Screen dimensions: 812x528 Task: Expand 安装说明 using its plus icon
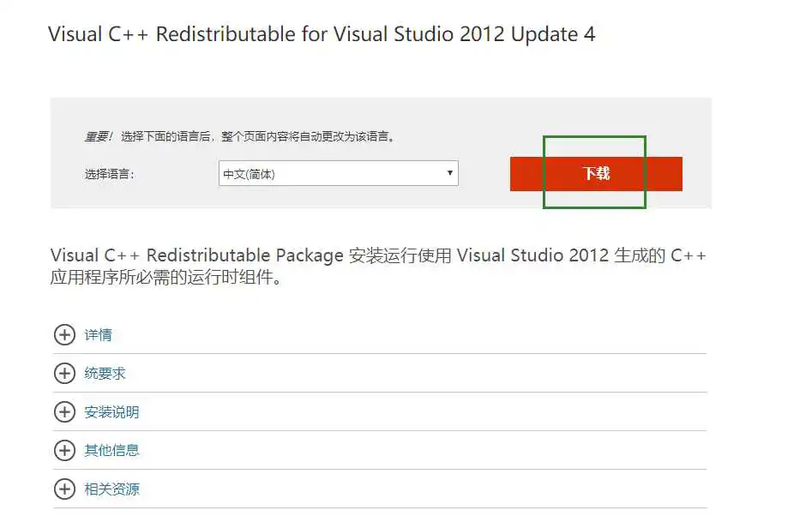pyautogui.click(x=64, y=412)
